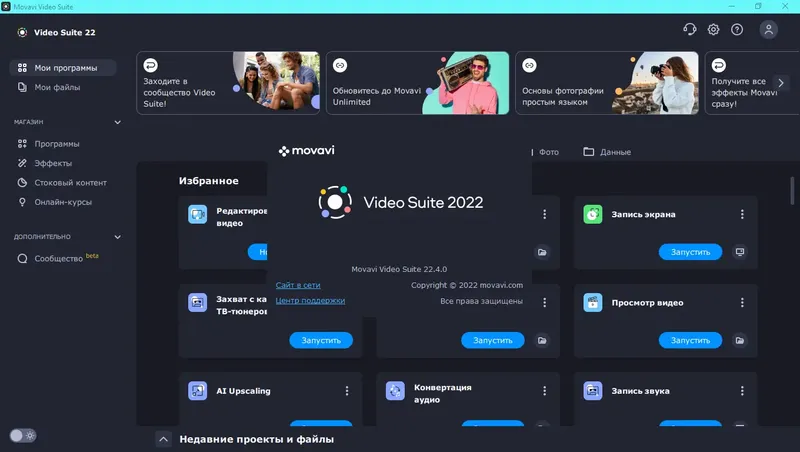Open options menu for AI Upscaling

347,391
